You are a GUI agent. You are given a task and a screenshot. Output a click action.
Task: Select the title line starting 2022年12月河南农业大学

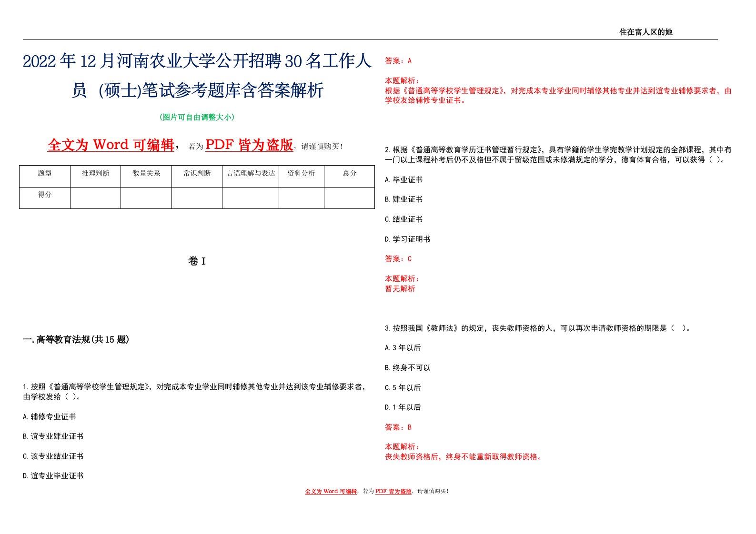click(197, 61)
